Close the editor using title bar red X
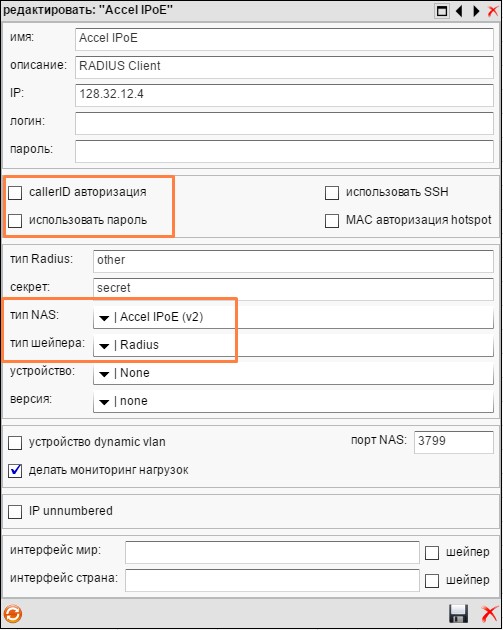Screen dimensions: 503x630 493,11
